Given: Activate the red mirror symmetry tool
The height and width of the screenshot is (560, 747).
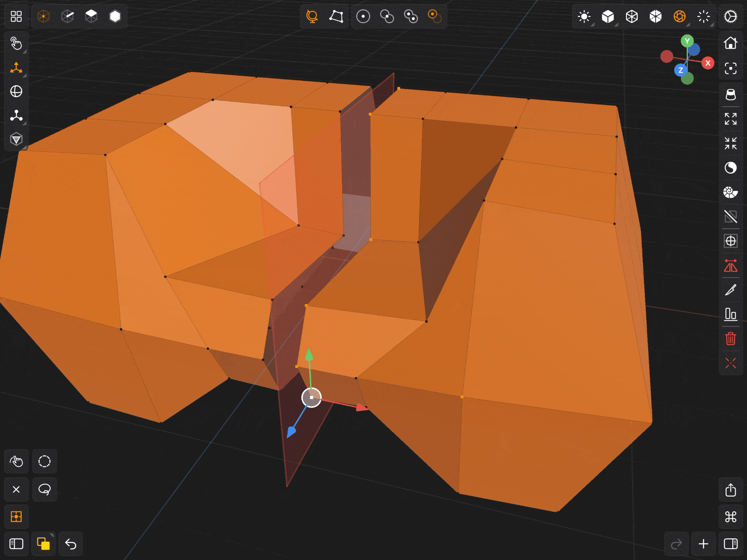Looking at the screenshot, I should (x=731, y=266).
